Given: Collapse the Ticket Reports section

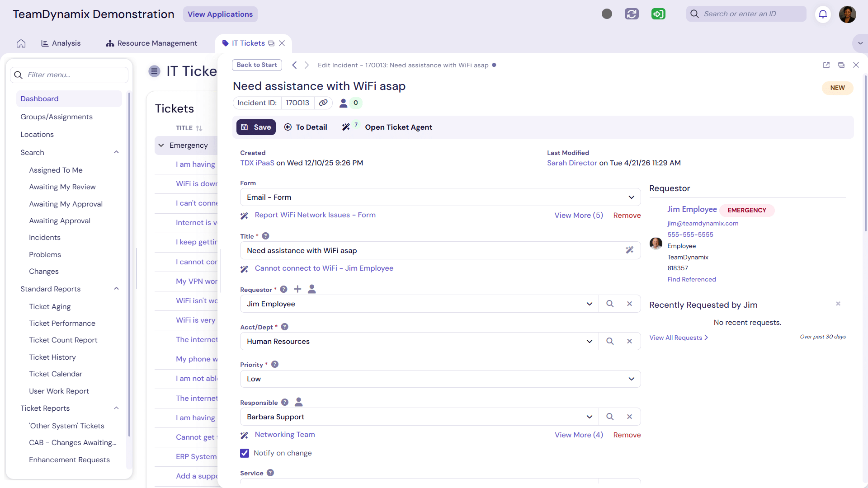Looking at the screenshot, I should tap(116, 408).
